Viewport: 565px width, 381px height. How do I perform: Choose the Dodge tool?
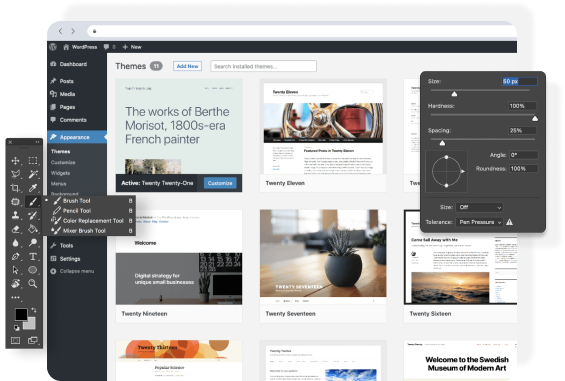tap(33, 243)
